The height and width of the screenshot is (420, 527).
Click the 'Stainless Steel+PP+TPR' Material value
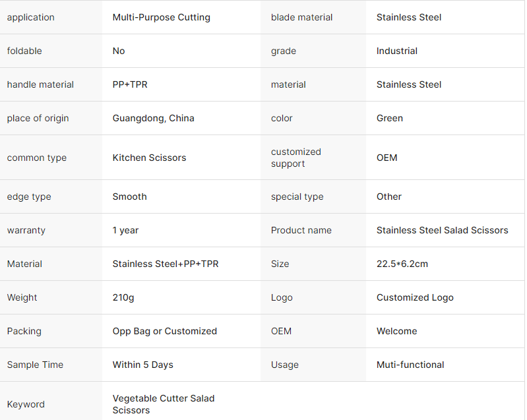point(166,264)
